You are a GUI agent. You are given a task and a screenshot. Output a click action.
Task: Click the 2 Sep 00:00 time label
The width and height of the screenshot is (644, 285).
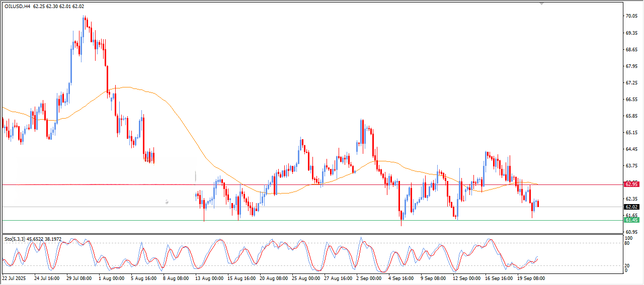tap(368, 278)
